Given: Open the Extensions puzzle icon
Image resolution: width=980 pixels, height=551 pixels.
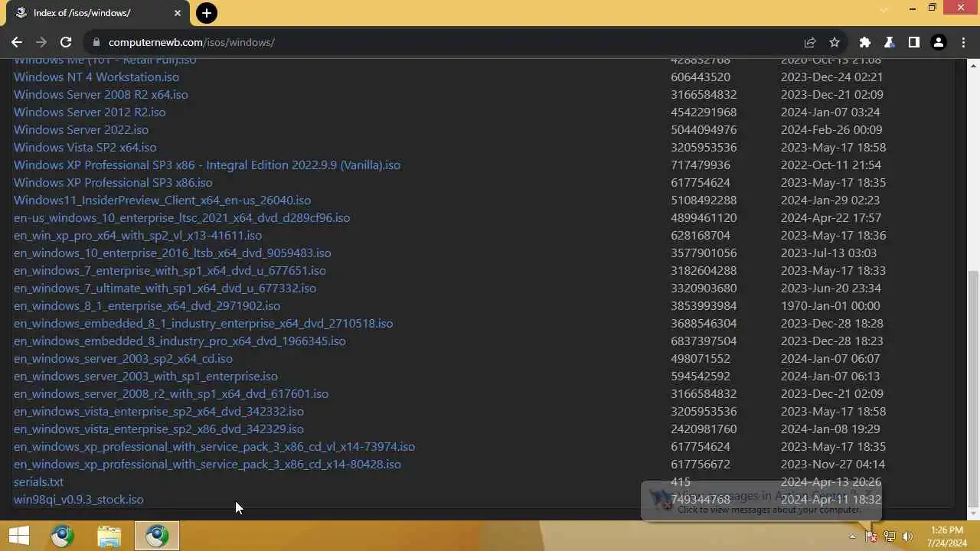Looking at the screenshot, I should point(865,42).
